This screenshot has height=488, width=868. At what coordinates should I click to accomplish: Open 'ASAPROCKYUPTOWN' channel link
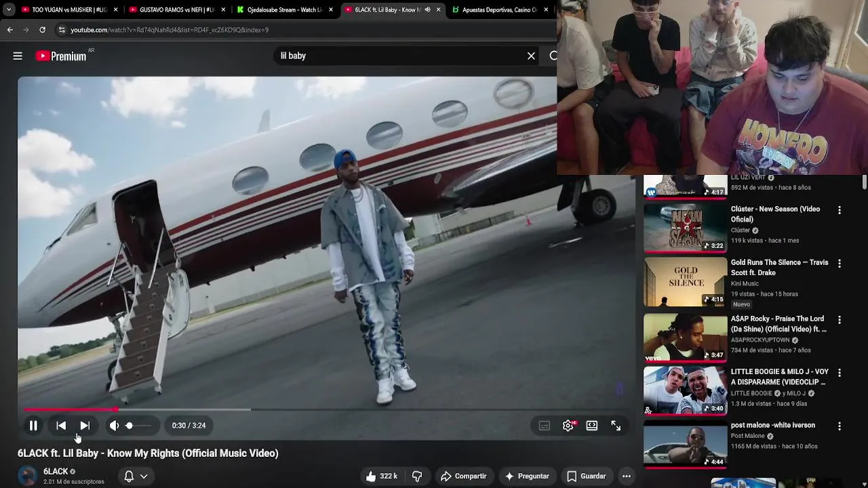(760, 340)
